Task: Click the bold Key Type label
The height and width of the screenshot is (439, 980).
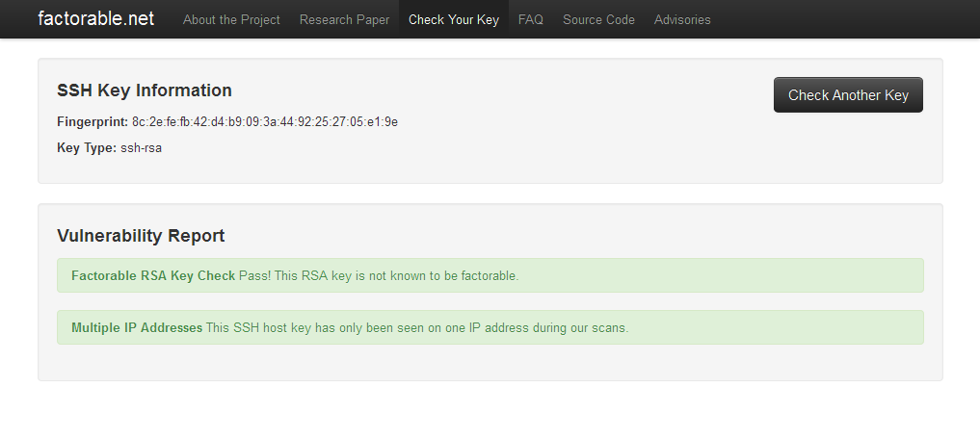Action: [87, 148]
